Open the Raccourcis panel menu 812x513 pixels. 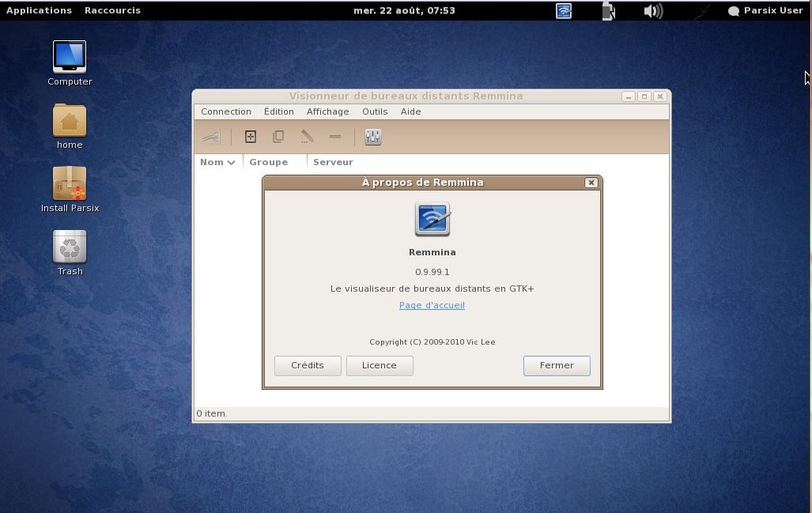[112, 10]
